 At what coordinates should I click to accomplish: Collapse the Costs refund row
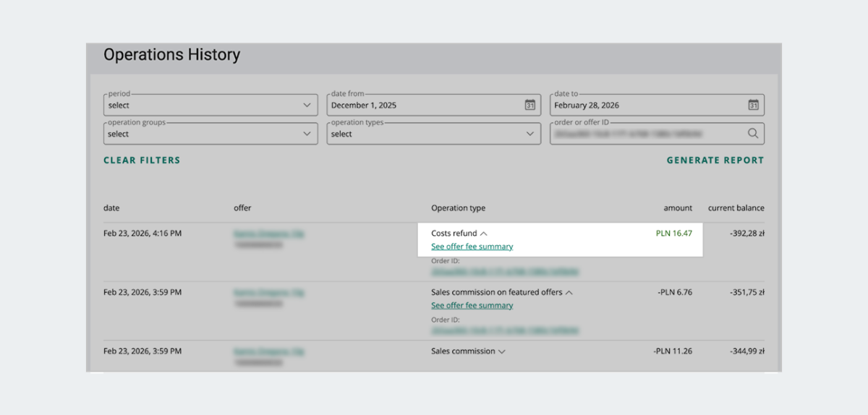[x=484, y=234]
